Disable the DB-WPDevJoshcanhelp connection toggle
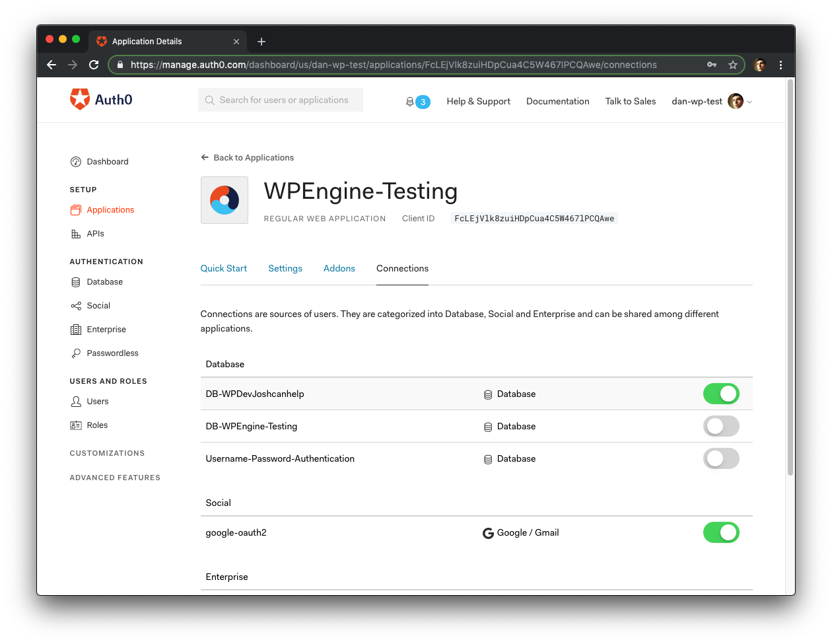 721,394
